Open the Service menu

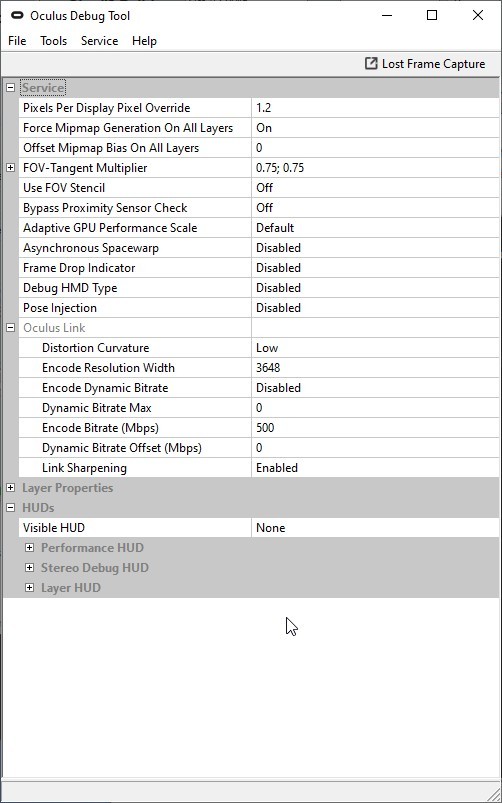click(99, 41)
